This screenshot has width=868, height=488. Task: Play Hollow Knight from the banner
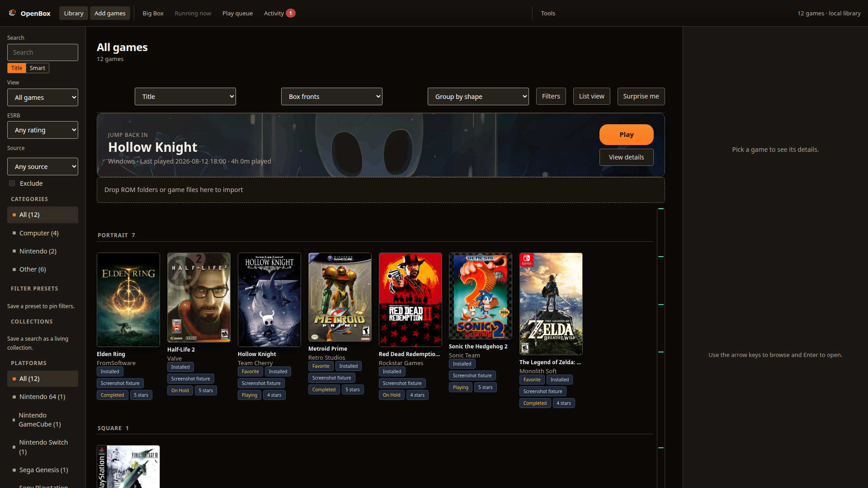(x=626, y=135)
